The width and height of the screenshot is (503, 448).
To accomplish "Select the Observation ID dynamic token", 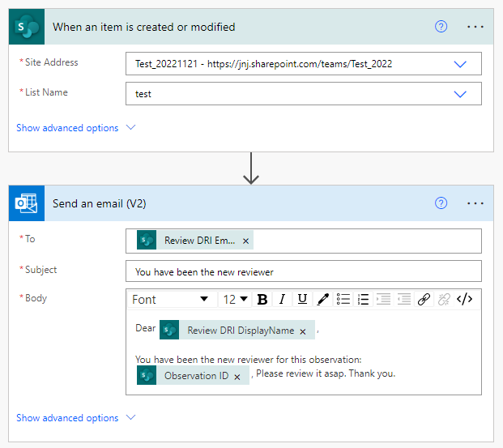I will (193, 375).
